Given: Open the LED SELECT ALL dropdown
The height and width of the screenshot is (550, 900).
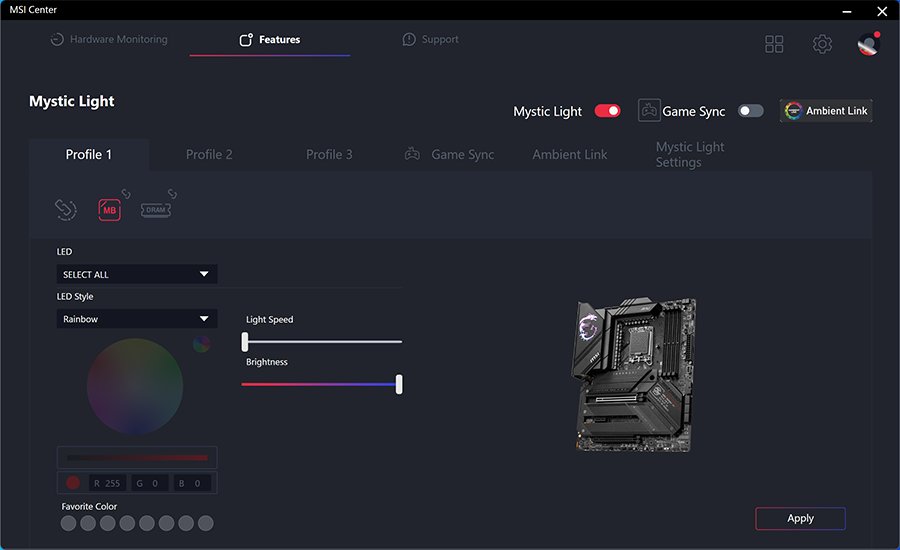Looking at the screenshot, I should pos(137,274).
